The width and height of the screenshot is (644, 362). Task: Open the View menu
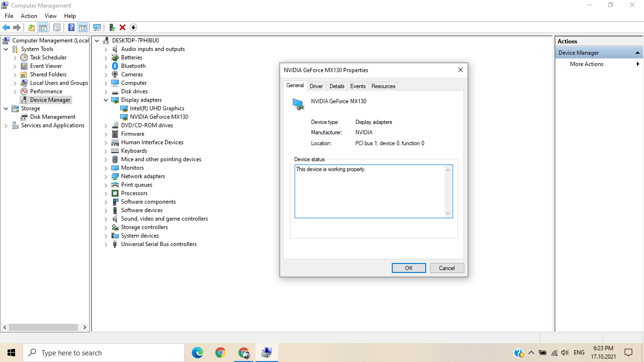pyautogui.click(x=50, y=16)
